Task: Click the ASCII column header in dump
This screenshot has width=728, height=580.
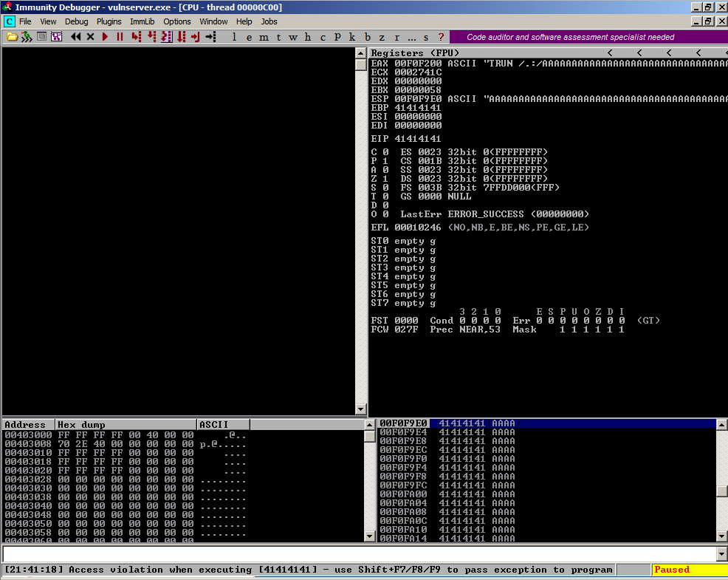Action: (x=224, y=424)
